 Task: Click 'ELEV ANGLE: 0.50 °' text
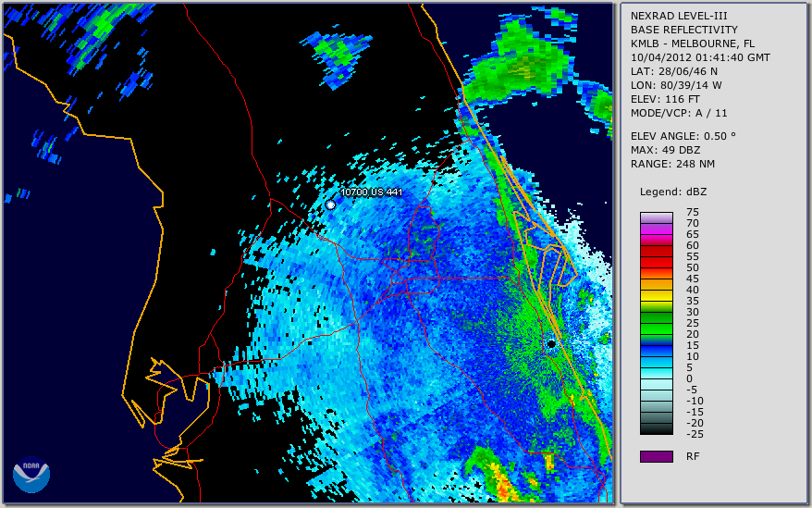coord(683,136)
